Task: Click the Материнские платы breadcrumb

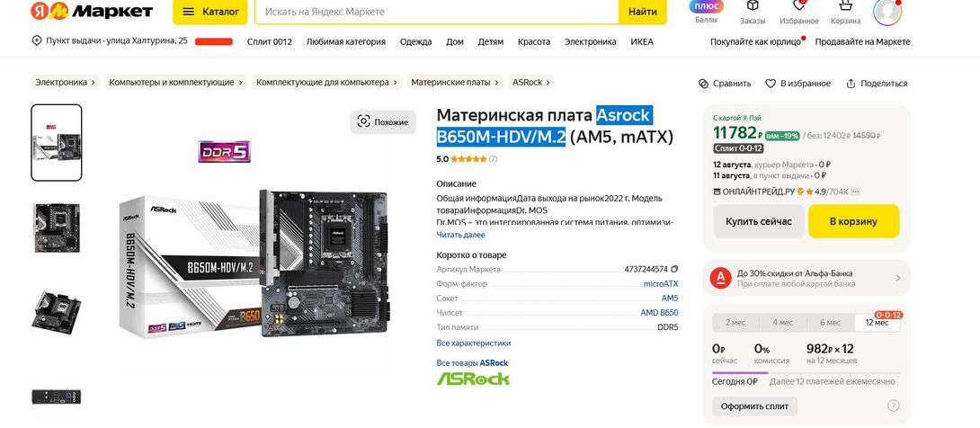Action: tap(455, 83)
